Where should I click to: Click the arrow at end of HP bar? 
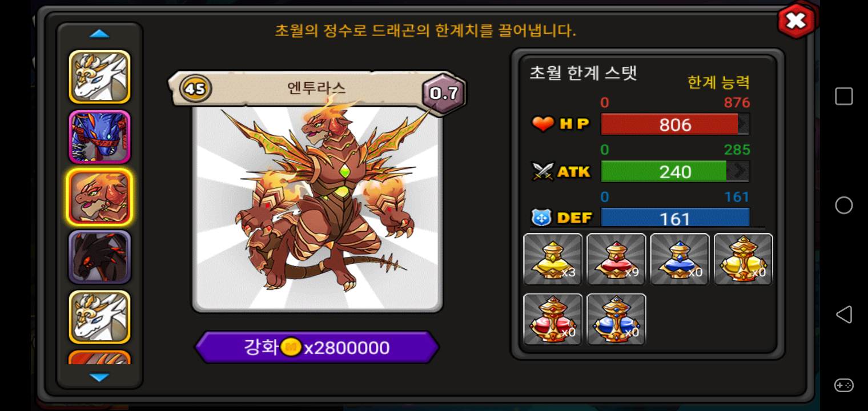[744, 124]
